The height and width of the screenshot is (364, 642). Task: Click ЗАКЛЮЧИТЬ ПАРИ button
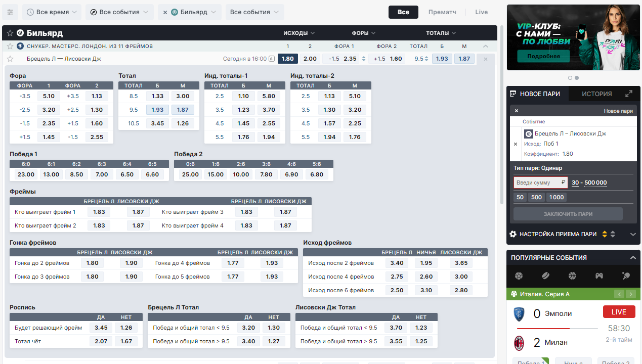568,214
